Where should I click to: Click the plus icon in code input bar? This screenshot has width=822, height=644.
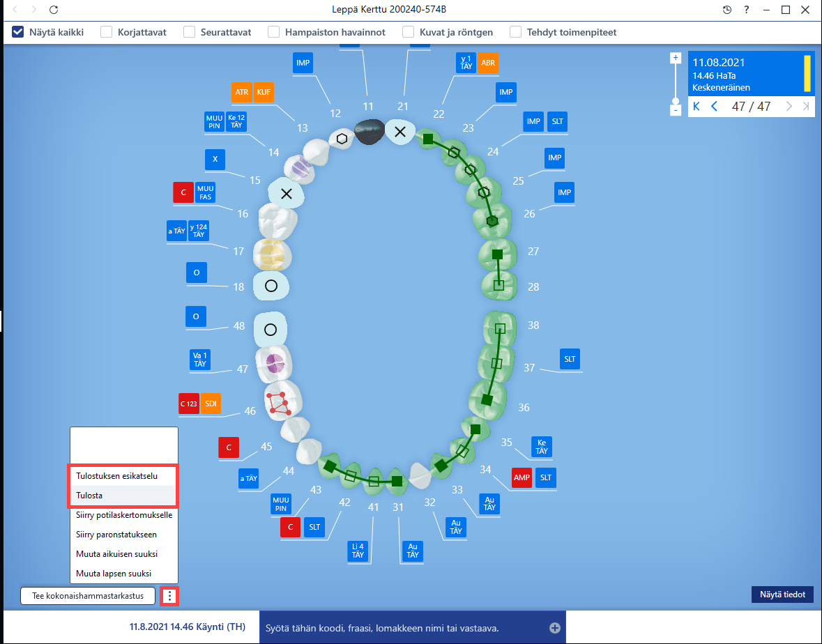tap(555, 628)
